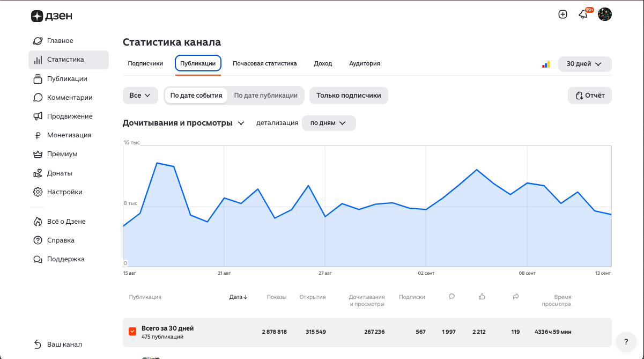Viewport: 644px width, 359px height.
Task: Click the Dzen logo icon
Action: coord(36,16)
